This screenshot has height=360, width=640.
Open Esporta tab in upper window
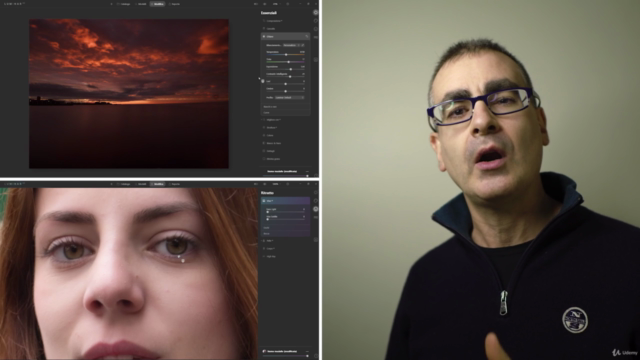coord(174,4)
